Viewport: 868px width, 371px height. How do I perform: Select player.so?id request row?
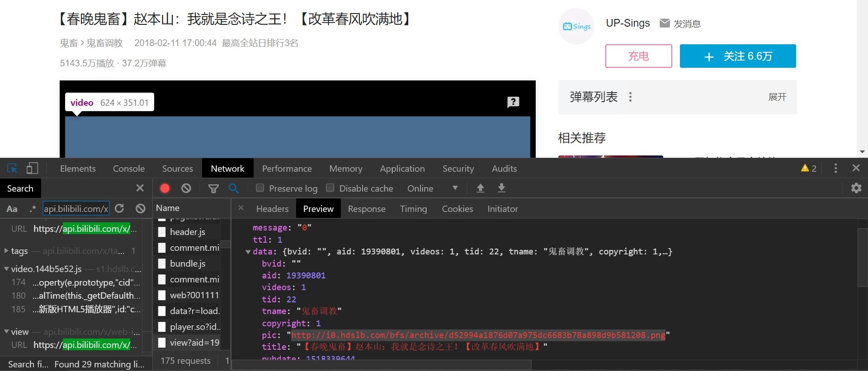click(189, 327)
